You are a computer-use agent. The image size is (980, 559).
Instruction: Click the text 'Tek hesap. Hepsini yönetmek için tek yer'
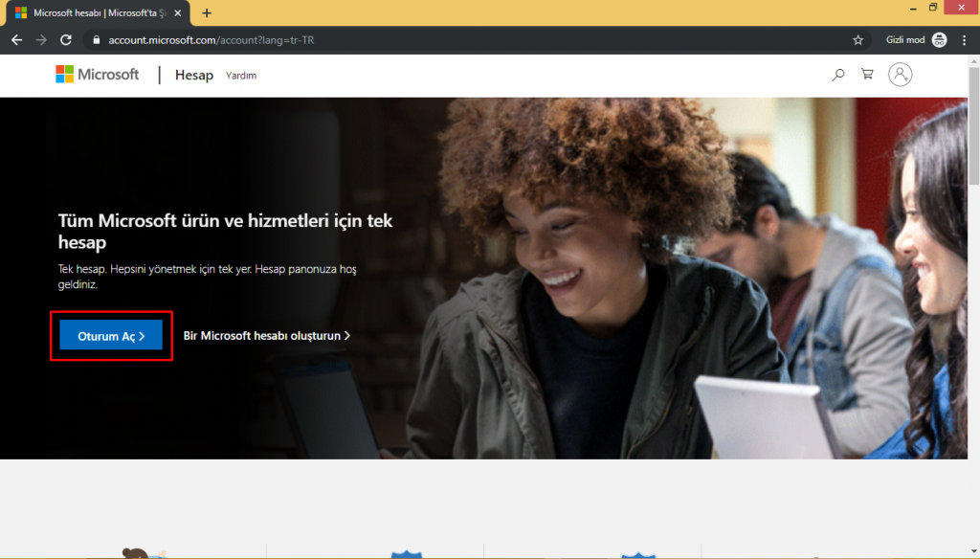tap(155, 270)
